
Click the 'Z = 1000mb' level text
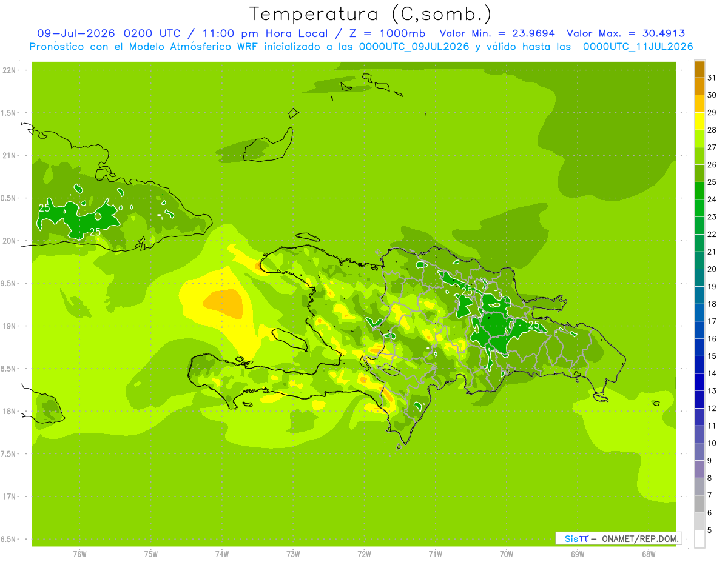pos(387,33)
